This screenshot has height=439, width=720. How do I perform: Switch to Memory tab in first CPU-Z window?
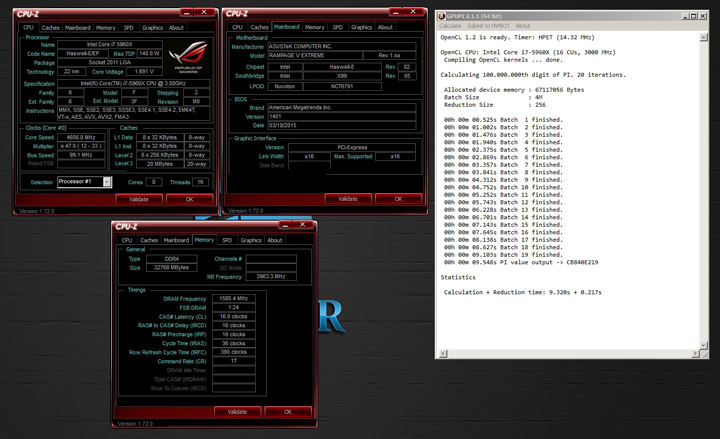pyautogui.click(x=106, y=28)
